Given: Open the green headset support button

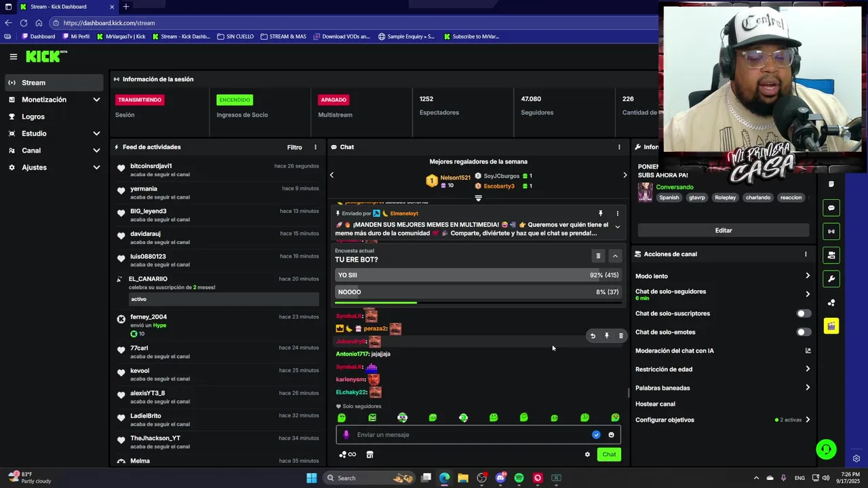Looking at the screenshot, I should [826, 449].
